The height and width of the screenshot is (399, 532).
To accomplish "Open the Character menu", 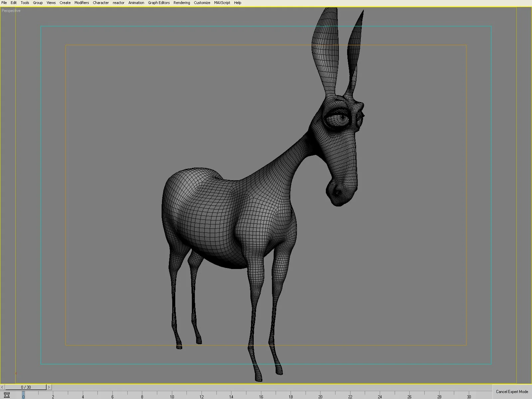I will point(101,3).
